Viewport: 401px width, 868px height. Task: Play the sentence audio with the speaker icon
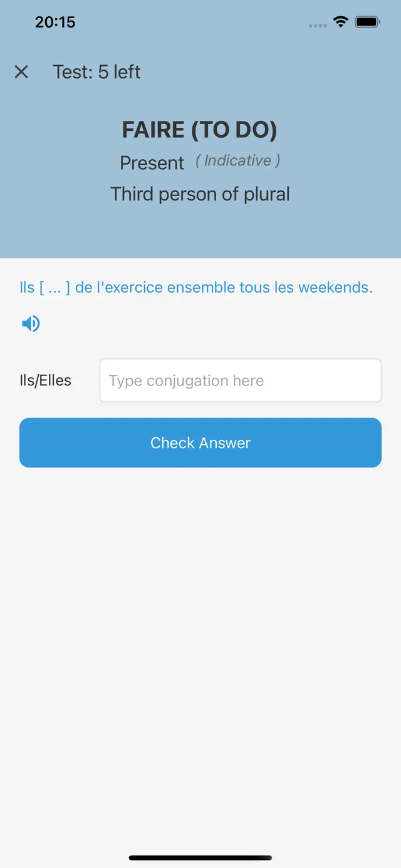(31, 323)
